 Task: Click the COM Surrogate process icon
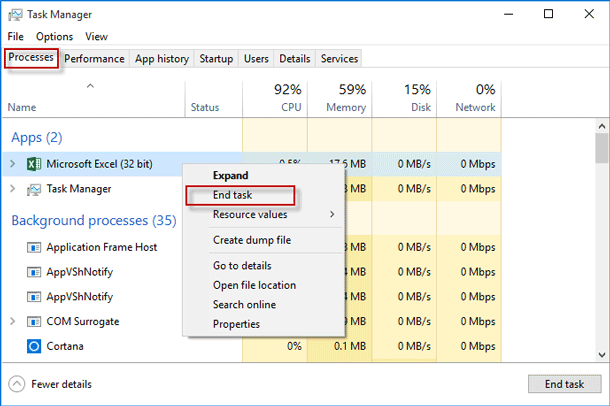pos(32,322)
